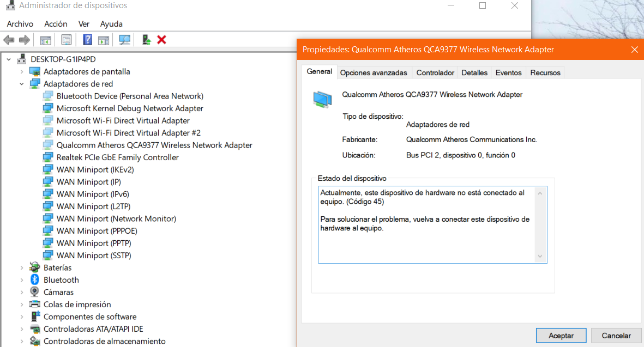Expand the Cámaras node
The image size is (644, 347).
pos(22,293)
